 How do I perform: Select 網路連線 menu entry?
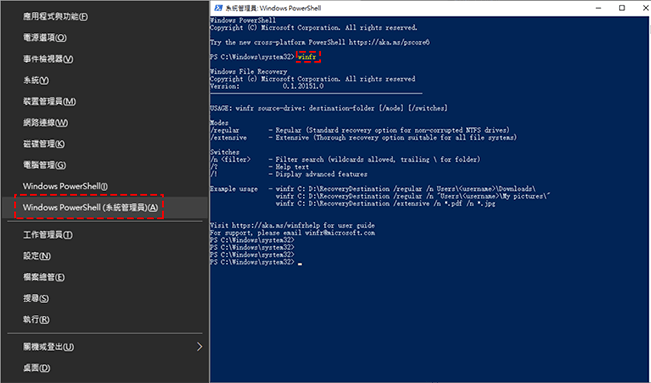coord(45,123)
